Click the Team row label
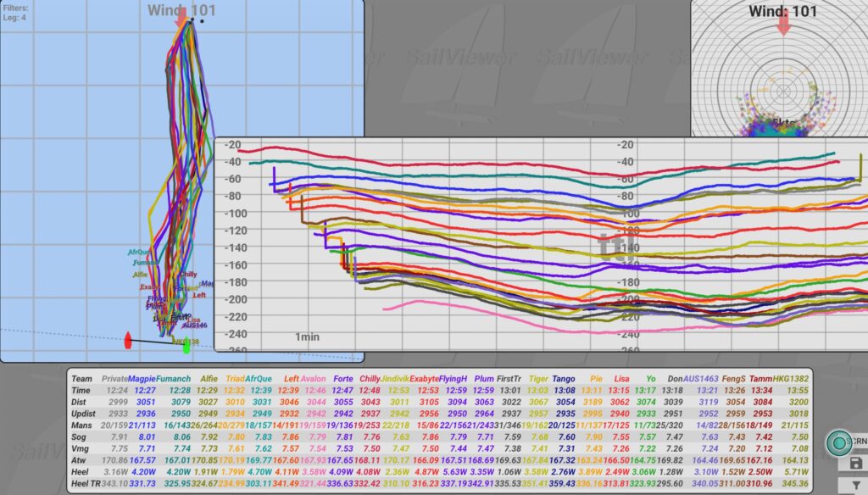This screenshot has height=495, width=868. pyautogui.click(x=81, y=379)
